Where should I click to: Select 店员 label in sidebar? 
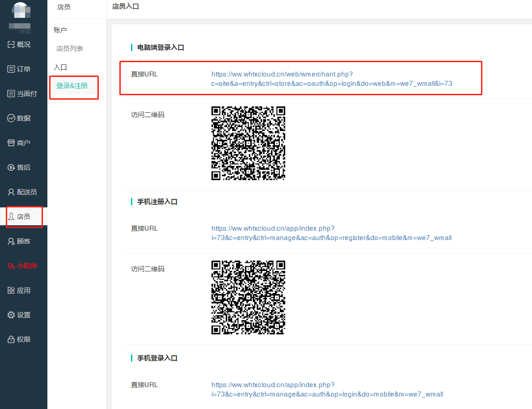24,216
